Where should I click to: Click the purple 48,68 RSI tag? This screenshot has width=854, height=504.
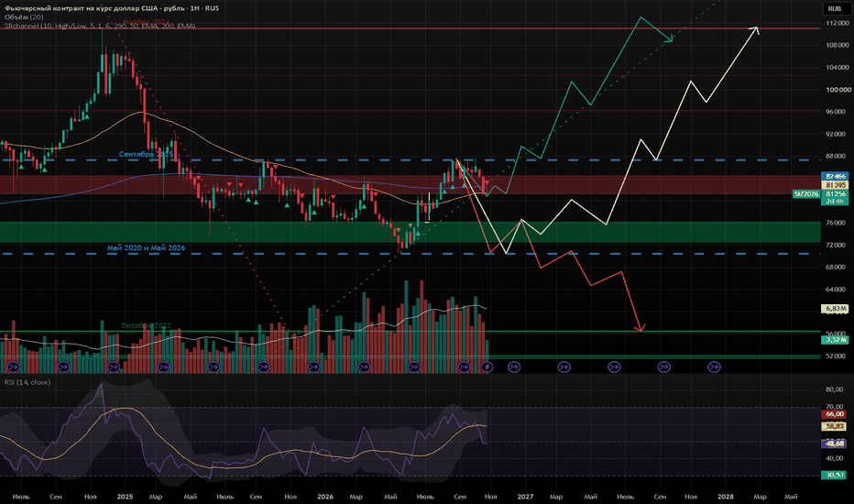(835, 444)
